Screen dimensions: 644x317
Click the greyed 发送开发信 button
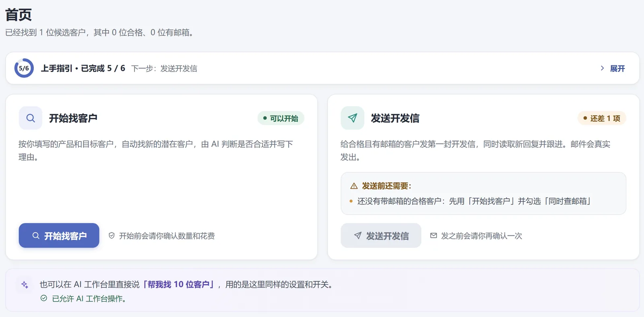pyautogui.click(x=381, y=236)
